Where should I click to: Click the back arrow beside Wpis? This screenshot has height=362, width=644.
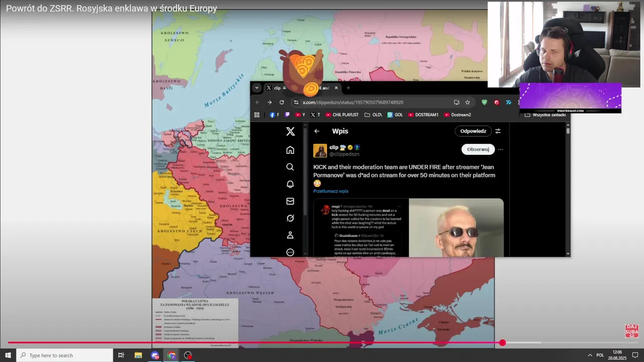316,131
